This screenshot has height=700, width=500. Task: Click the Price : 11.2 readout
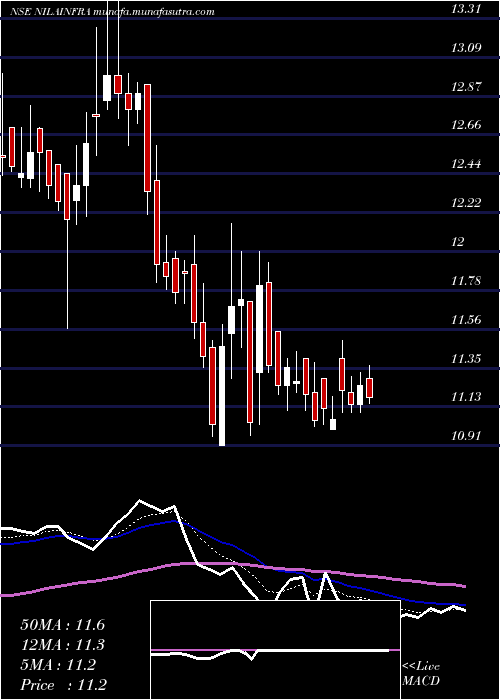(63, 685)
